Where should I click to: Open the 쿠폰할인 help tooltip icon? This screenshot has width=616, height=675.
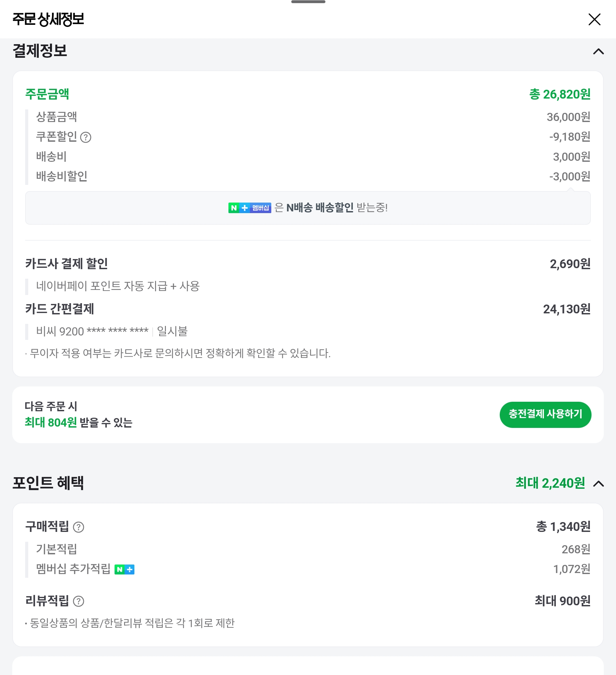pyautogui.click(x=86, y=137)
